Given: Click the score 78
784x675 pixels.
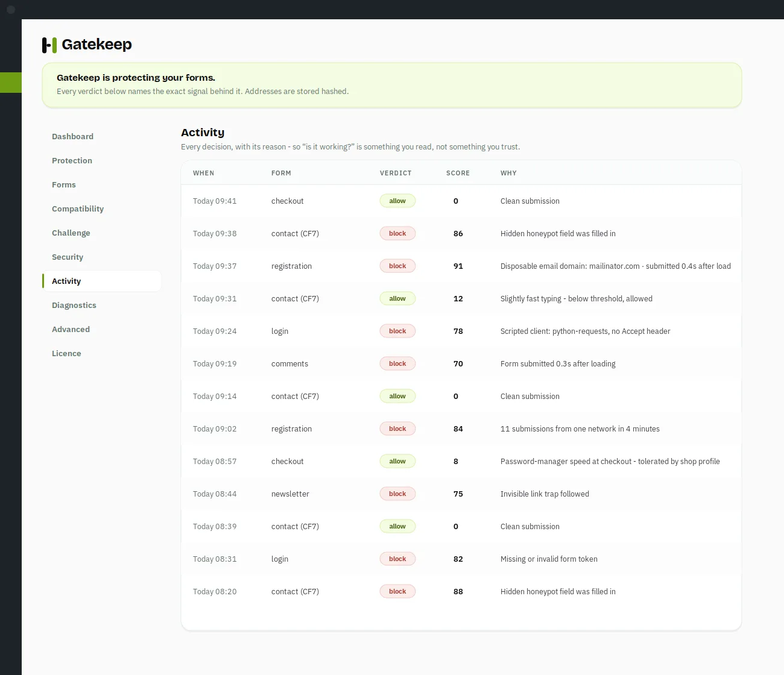Looking at the screenshot, I should [x=458, y=331].
